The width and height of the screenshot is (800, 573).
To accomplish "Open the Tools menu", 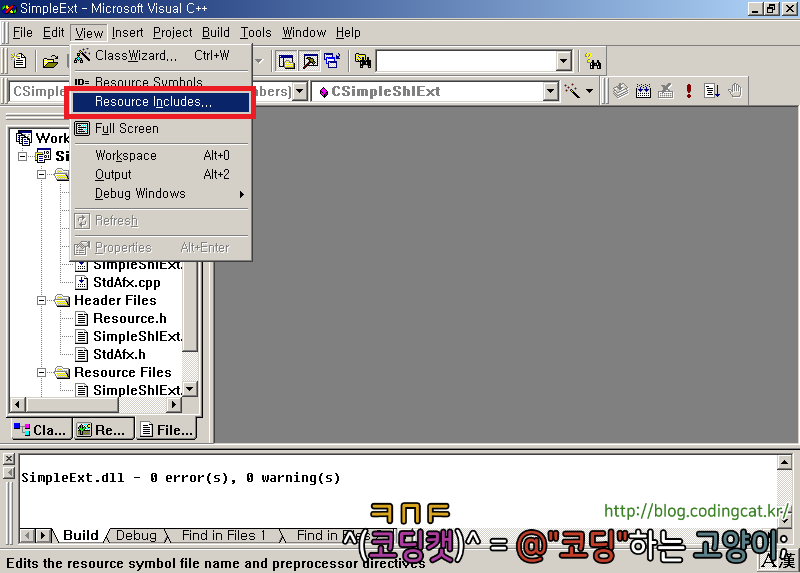I will 256,33.
